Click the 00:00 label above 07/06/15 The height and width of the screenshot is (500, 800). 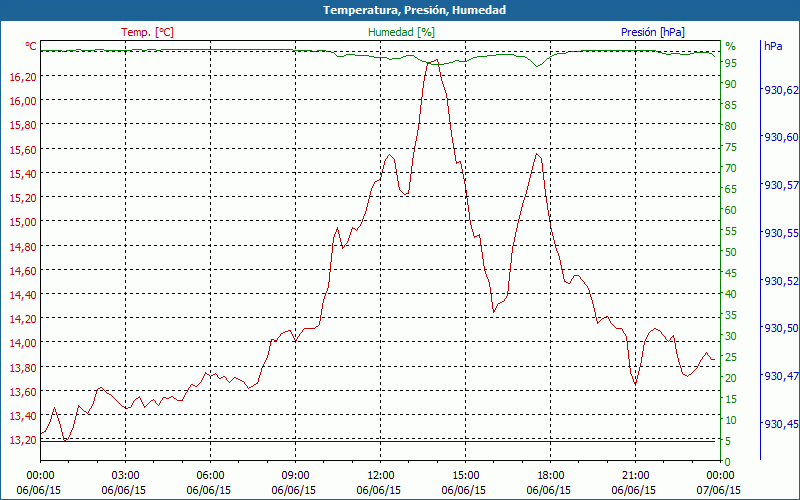(720, 476)
